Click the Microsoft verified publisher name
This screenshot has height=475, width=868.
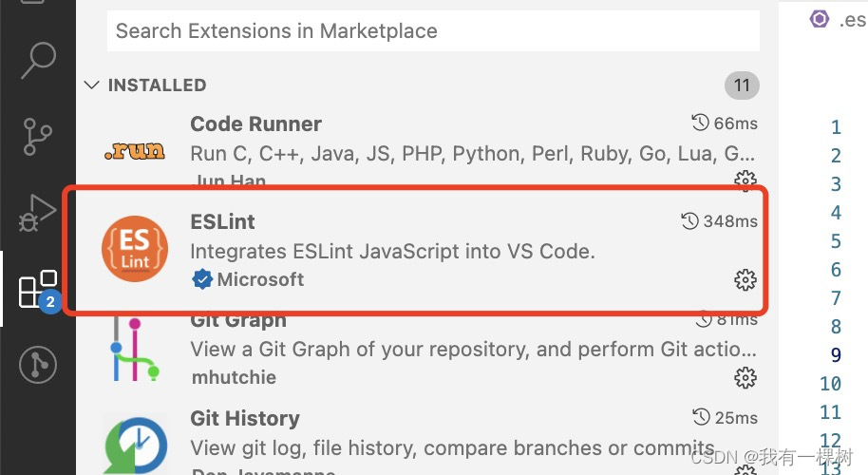260,279
